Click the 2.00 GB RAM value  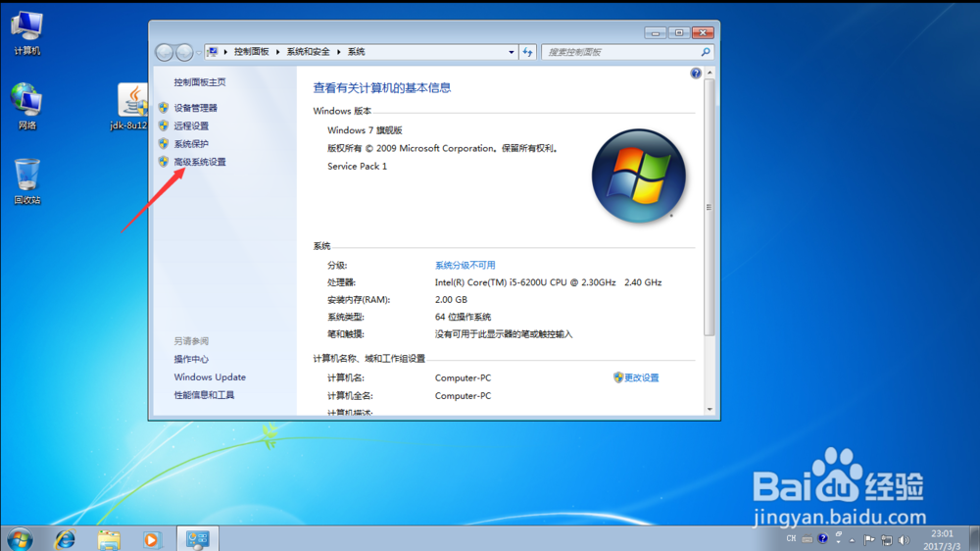[x=451, y=300]
